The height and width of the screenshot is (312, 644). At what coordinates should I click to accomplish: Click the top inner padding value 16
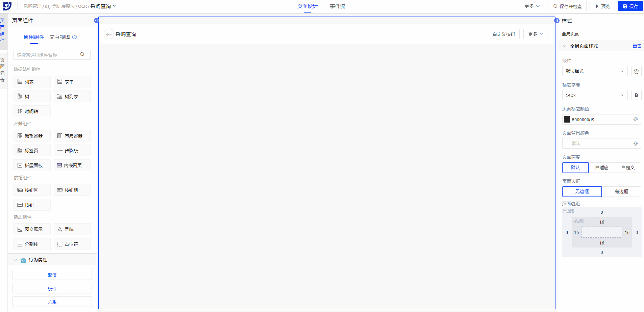tap(602, 222)
